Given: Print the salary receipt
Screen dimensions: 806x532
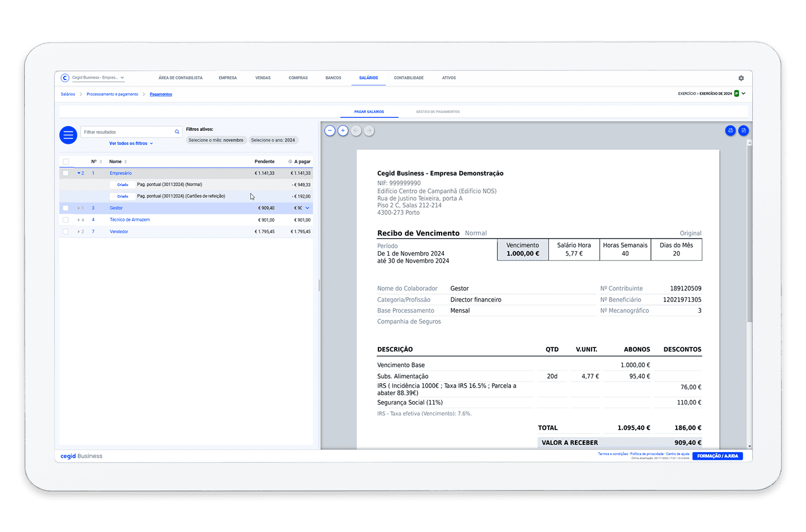Looking at the screenshot, I should point(730,130).
